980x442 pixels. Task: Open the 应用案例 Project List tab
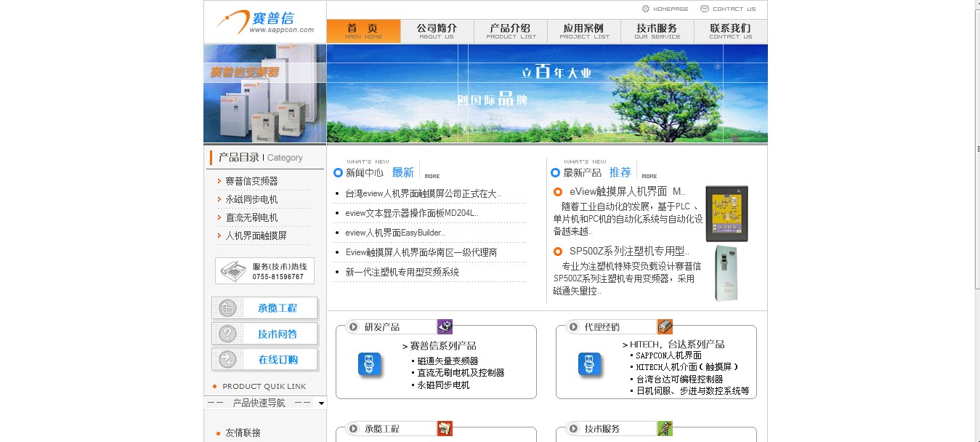click(x=583, y=31)
